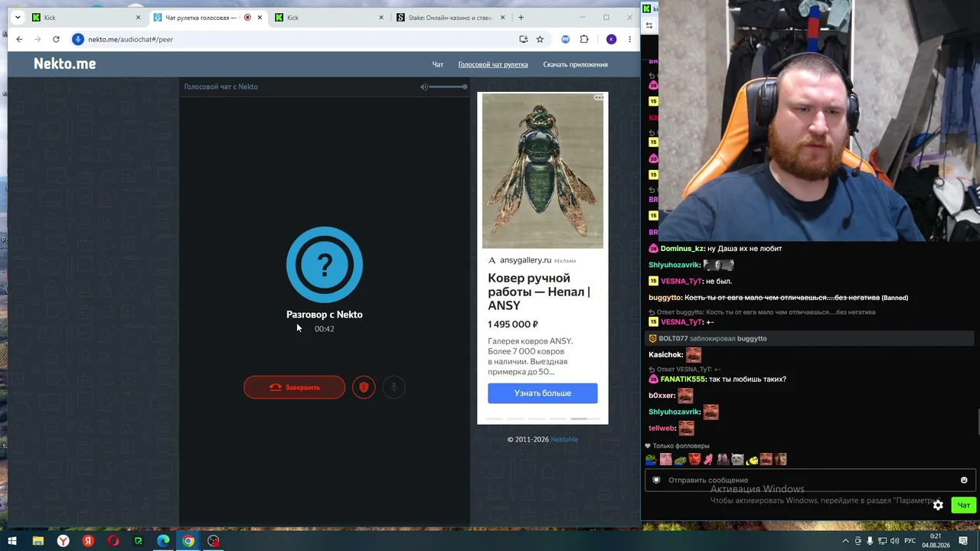This screenshot has width=980, height=551.
Task: Click username Dominus_kz in chat
Action: pos(683,249)
